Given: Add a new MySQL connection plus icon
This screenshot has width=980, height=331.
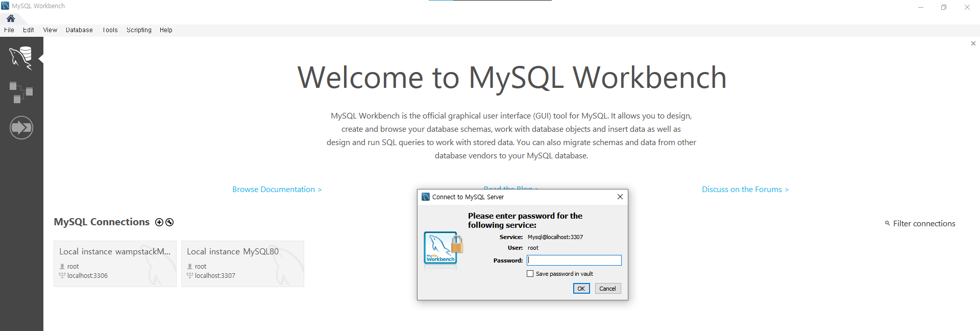Looking at the screenshot, I should [x=159, y=222].
